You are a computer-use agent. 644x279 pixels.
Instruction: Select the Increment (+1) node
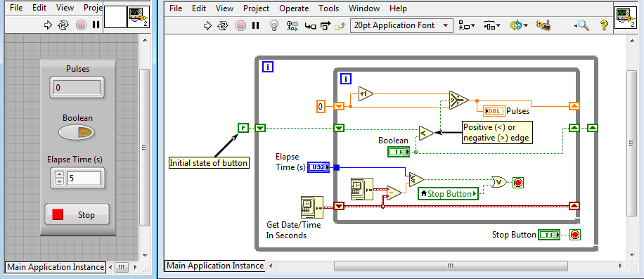coord(365,94)
